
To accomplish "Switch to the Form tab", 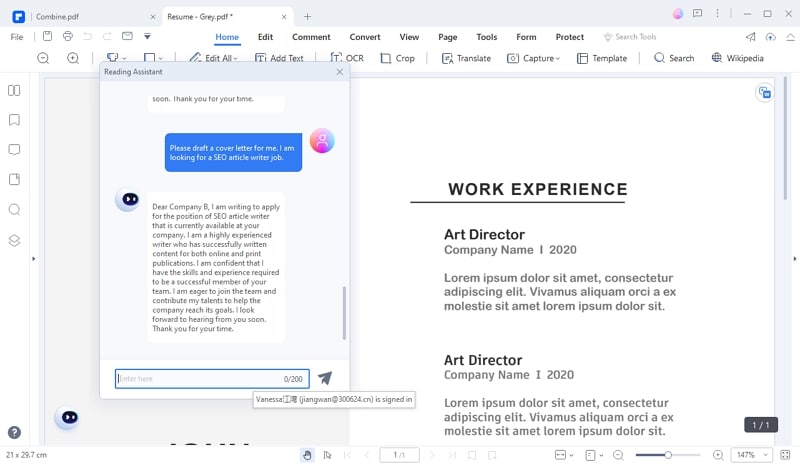I will click(x=526, y=37).
